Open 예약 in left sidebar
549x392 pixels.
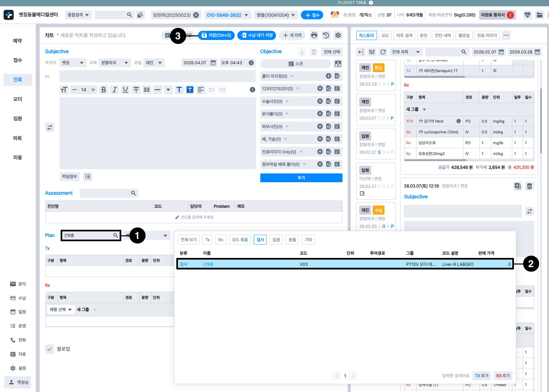[x=18, y=41]
